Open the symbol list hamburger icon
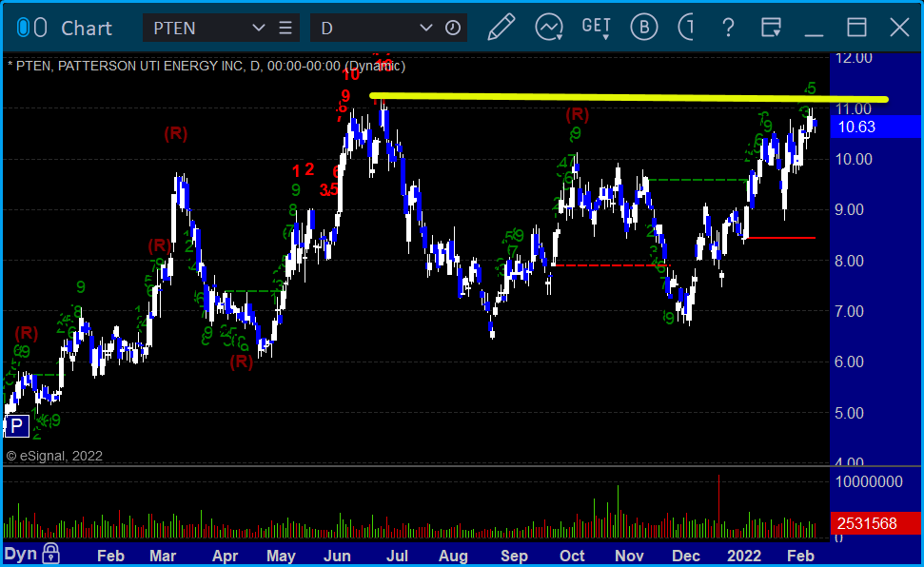Image resolution: width=924 pixels, height=567 pixels. coord(285,28)
